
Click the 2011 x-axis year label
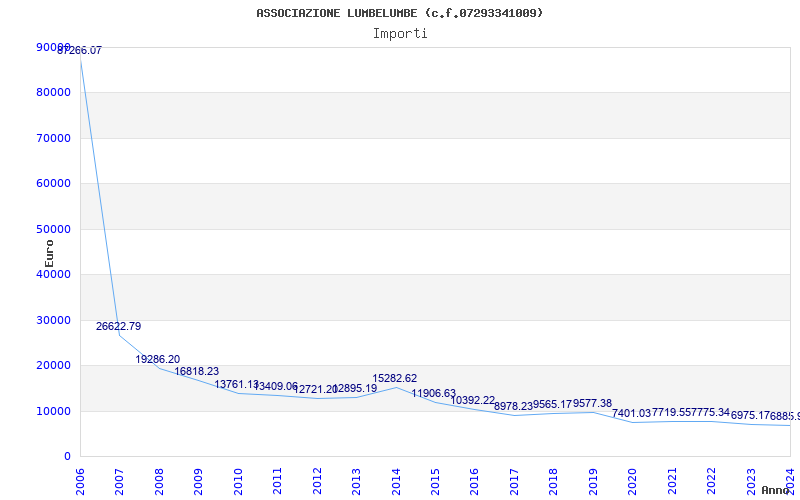click(x=277, y=481)
